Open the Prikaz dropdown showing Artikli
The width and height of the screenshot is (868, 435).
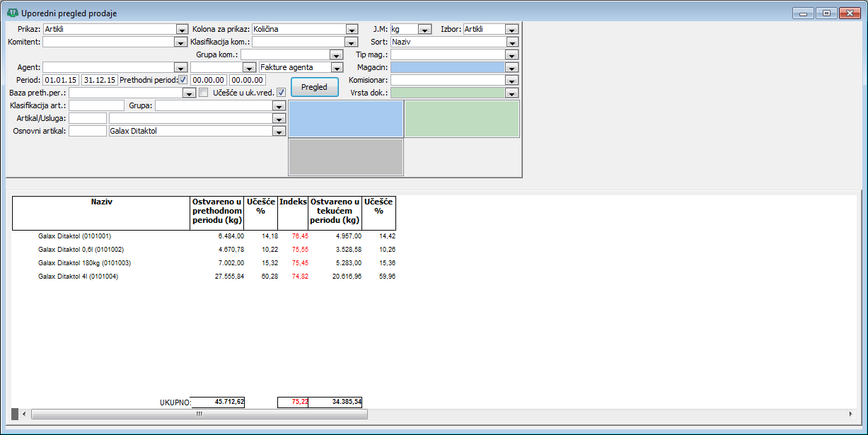tap(180, 30)
